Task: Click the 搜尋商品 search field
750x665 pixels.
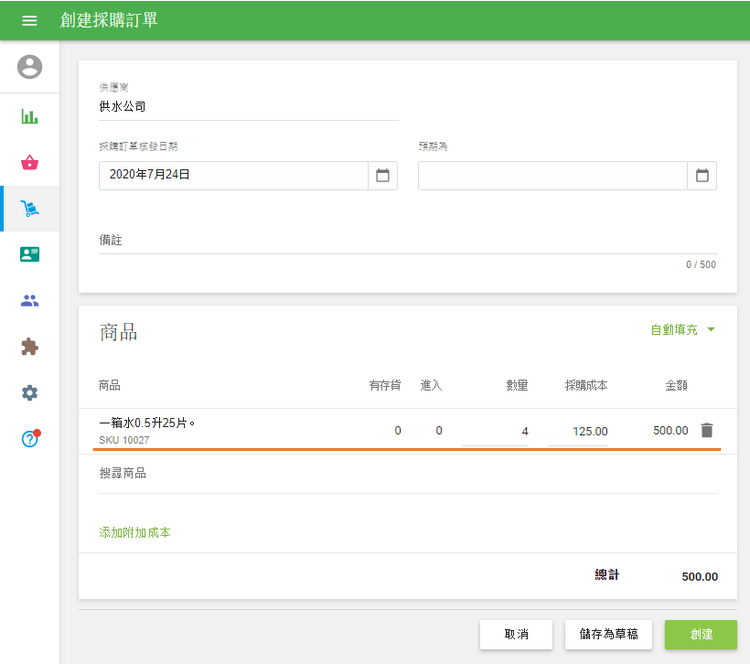Action: (x=407, y=473)
